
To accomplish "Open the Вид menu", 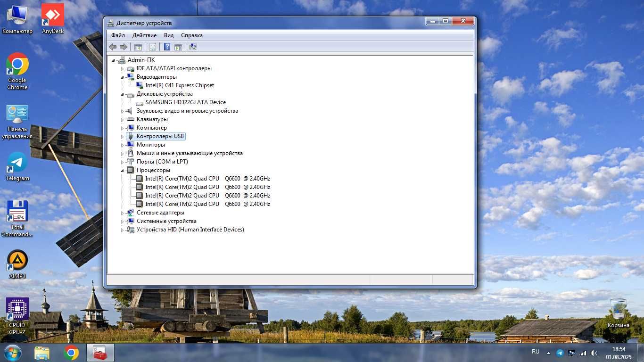I will click(169, 35).
